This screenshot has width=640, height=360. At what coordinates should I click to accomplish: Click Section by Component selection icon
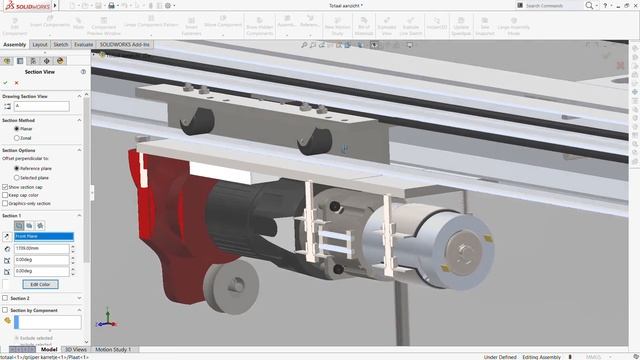tap(7, 321)
